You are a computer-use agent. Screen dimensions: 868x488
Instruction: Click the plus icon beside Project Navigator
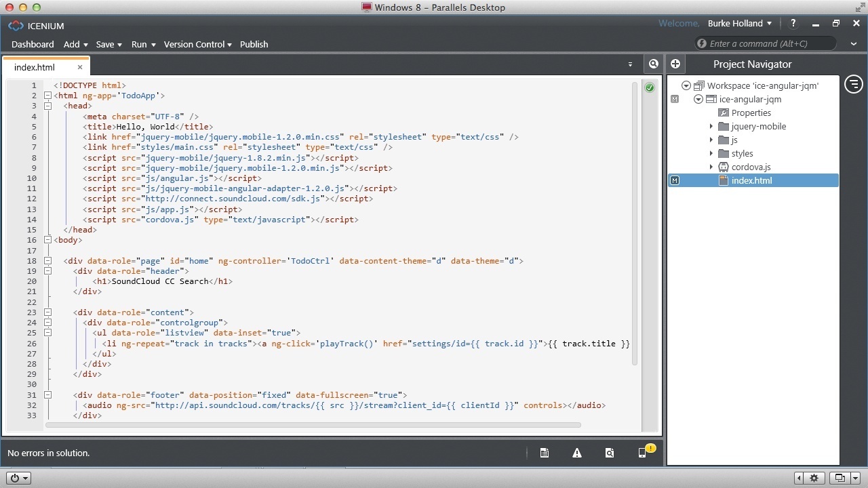tap(675, 64)
